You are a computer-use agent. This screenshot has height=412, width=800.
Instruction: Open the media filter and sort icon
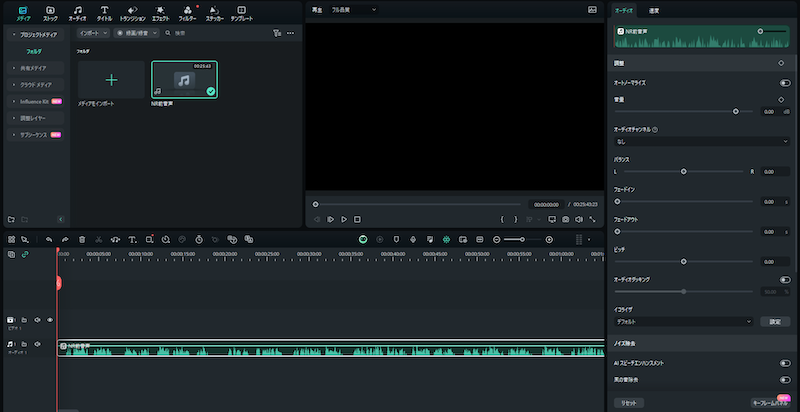(x=277, y=33)
